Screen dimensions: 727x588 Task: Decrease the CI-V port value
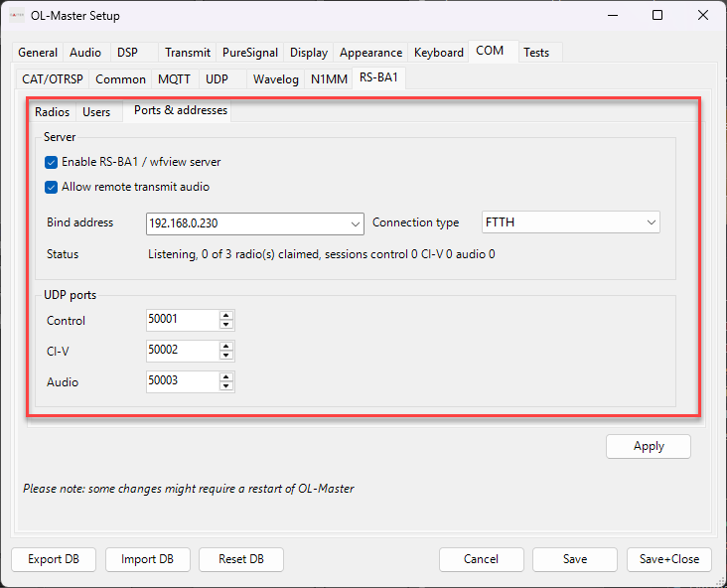226,356
